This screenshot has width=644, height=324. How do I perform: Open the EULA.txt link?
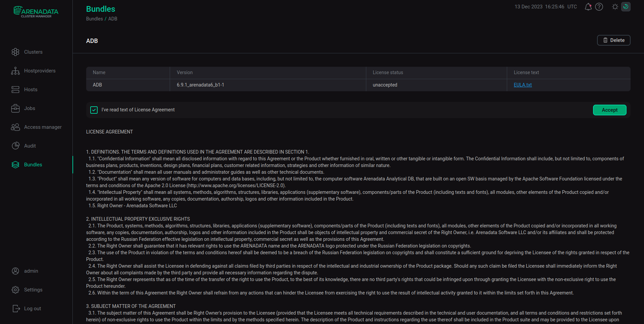pos(523,85)
